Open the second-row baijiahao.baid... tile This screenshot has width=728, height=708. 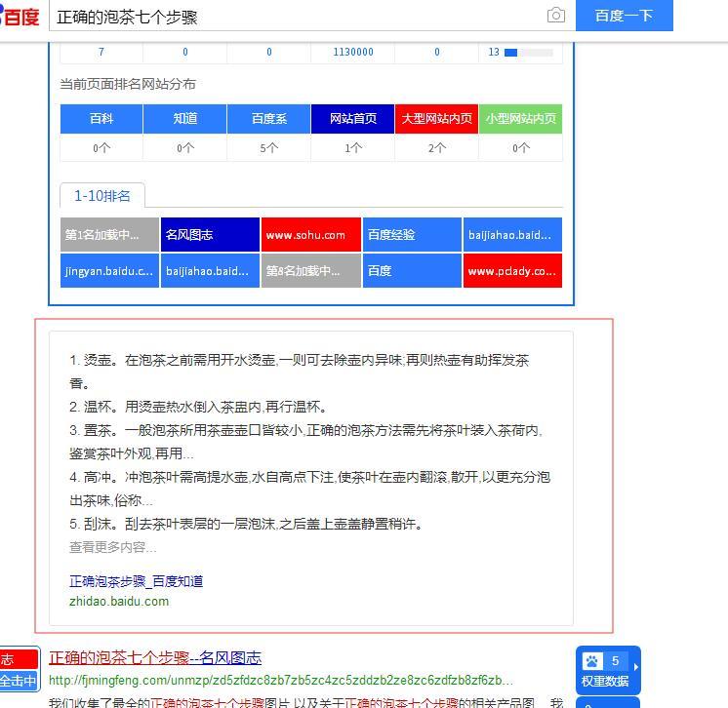pos(210,270)
